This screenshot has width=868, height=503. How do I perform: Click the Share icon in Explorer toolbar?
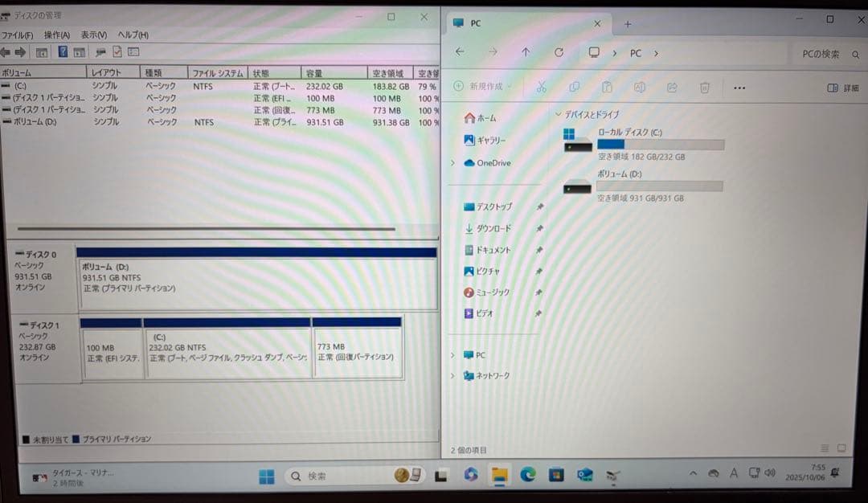[670, 87]
